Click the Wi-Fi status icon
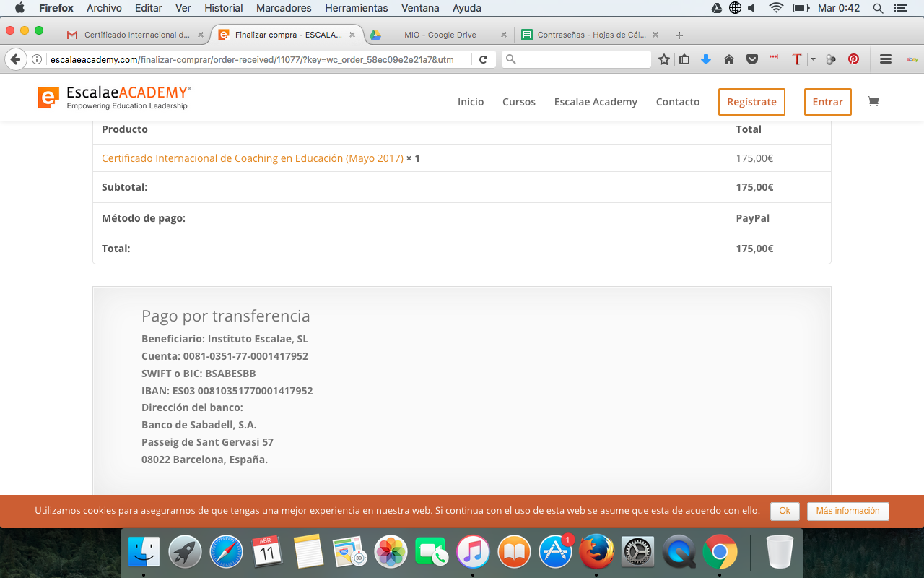 pyautogui.click(x=777, y=8)
